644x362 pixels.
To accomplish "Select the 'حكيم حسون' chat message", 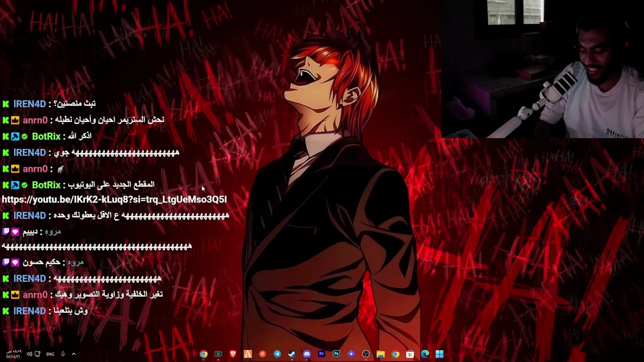I will click(x=41, y=262).
